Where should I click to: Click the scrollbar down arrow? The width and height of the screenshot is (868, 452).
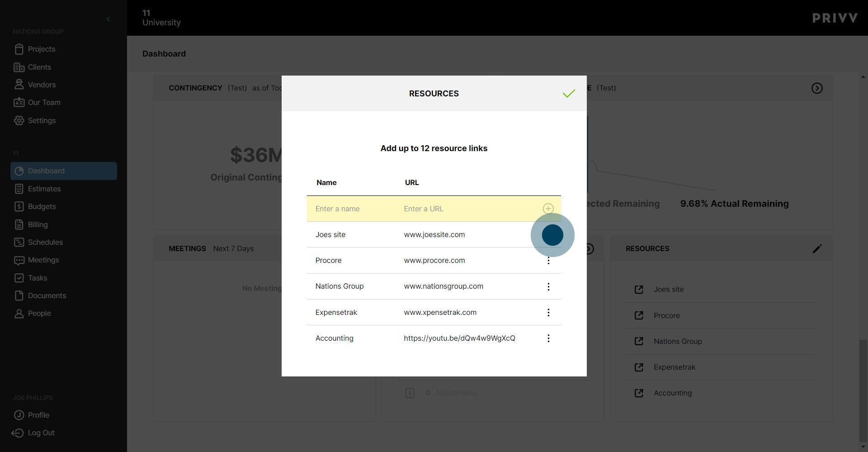(863, 447)
